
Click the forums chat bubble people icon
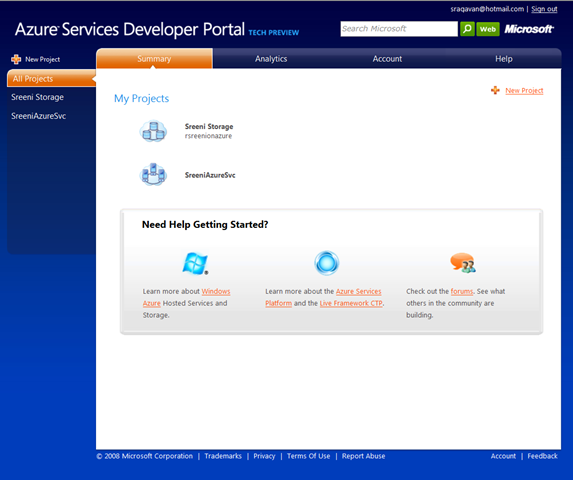point(463,263)
